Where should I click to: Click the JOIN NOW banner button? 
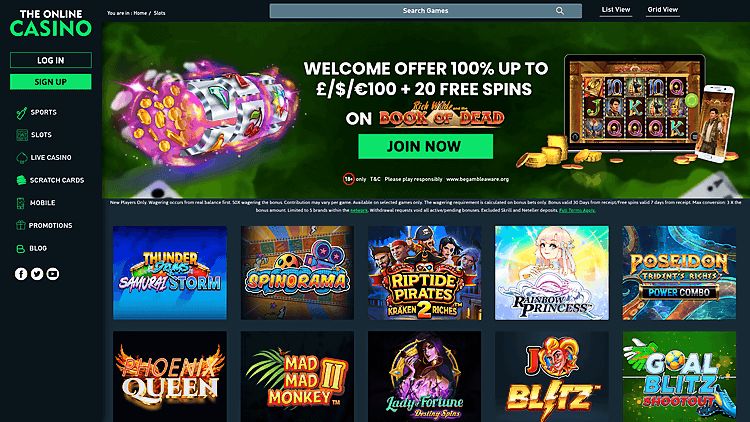425,146
